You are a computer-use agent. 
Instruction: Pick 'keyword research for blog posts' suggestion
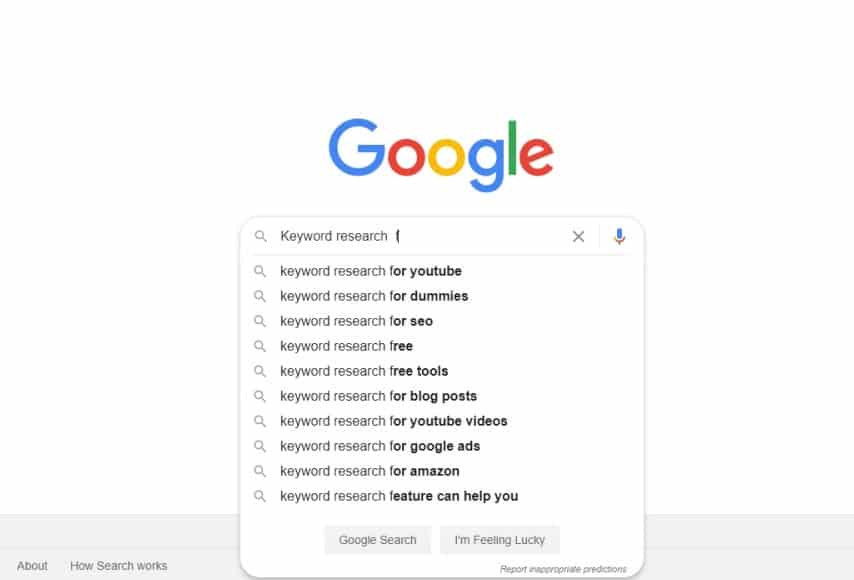(x=378, y=396)
